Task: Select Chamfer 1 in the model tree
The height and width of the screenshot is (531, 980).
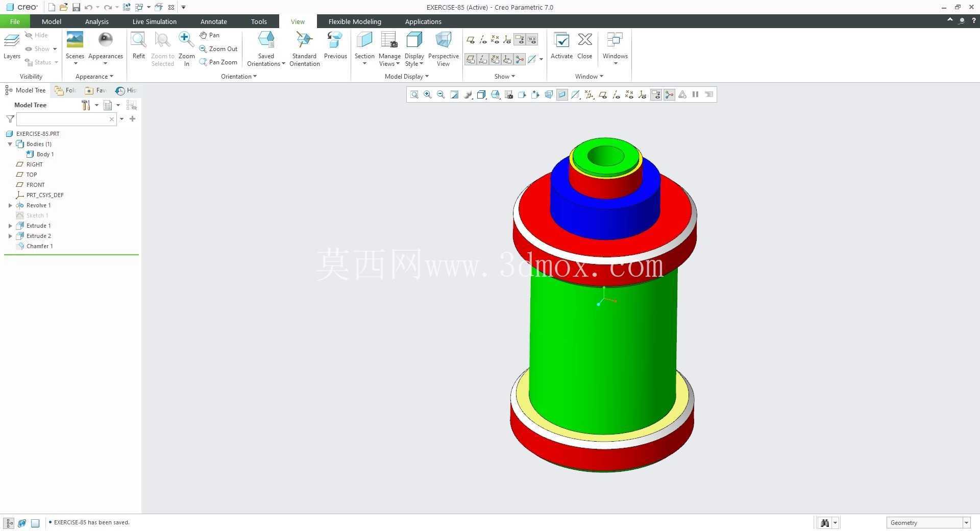Action: coord(39,246)
